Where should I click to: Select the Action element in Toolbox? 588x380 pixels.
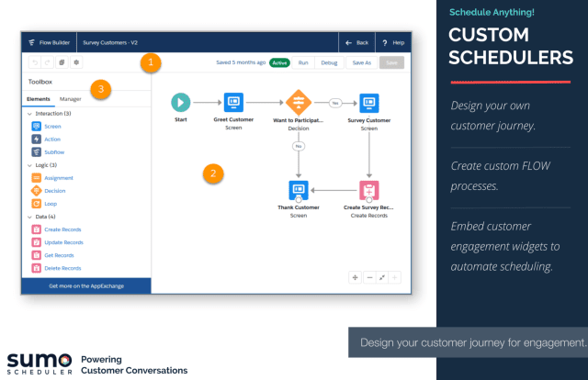(x=36, y=139)
